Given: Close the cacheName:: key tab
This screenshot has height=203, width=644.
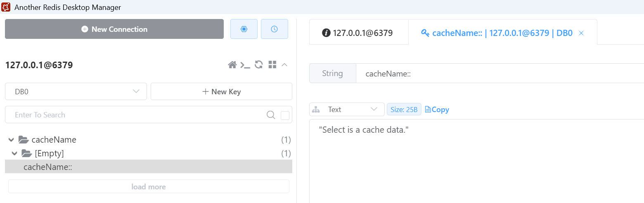Looking at the screenshot, I should click(x=581, y=33).
